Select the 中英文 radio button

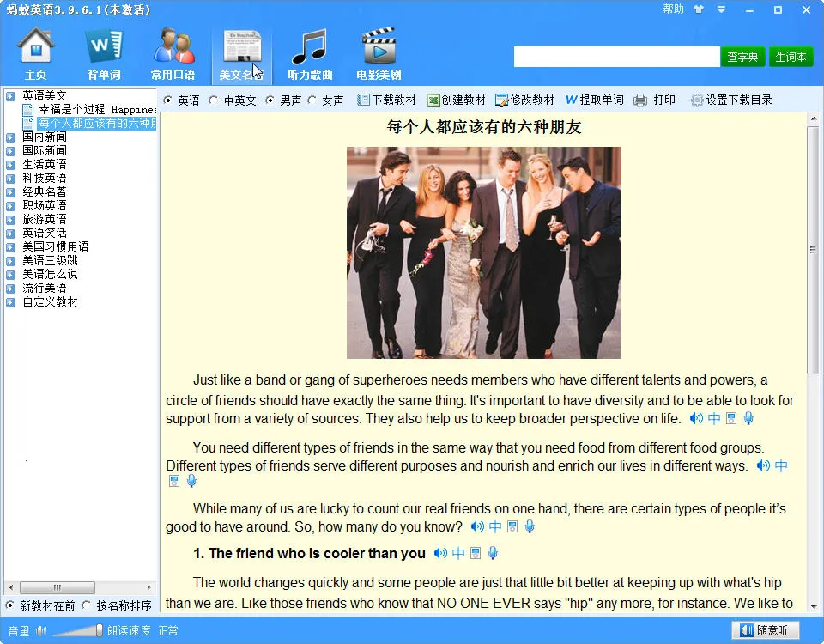[x=214, y=100]
